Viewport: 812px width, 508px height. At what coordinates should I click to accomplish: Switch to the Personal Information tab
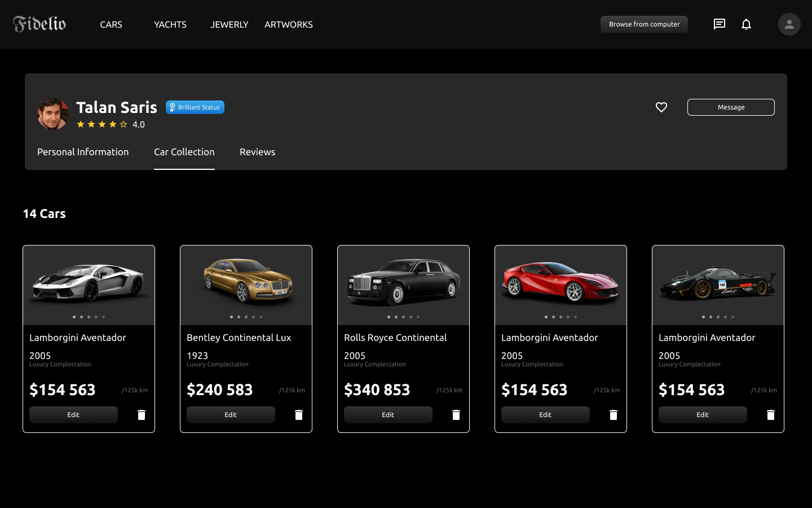[83, 152]
